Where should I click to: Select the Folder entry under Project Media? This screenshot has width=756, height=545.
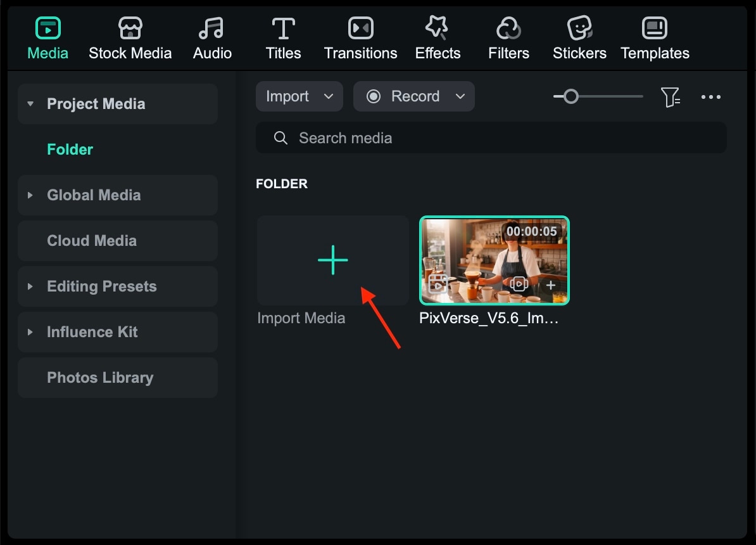(x=70, y=149)
